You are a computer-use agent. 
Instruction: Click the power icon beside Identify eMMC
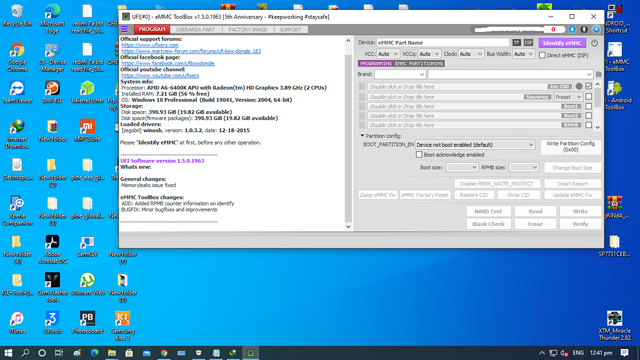click(594, 43)
